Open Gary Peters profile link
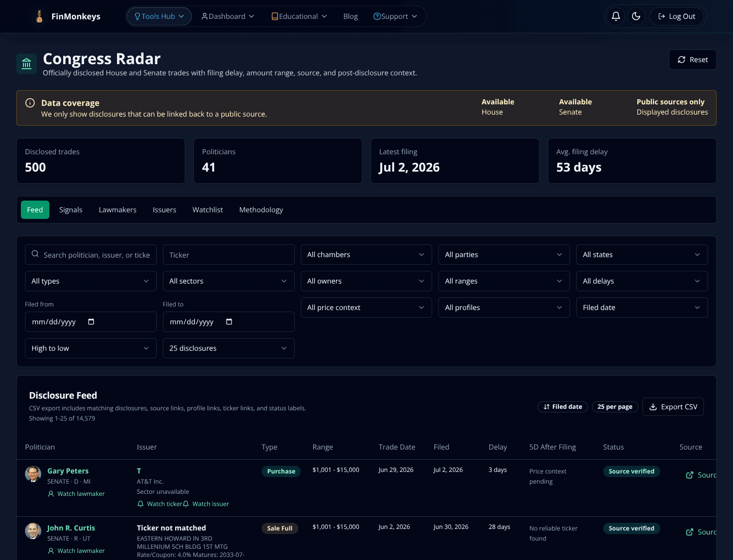733x560 pixels. click(68, 471)
